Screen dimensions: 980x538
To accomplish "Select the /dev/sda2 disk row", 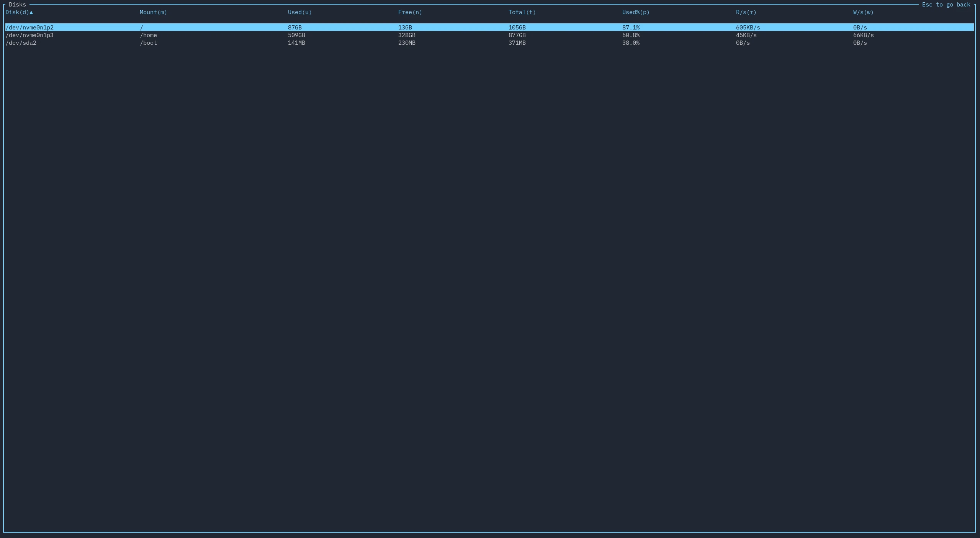I will click(21, 43).
